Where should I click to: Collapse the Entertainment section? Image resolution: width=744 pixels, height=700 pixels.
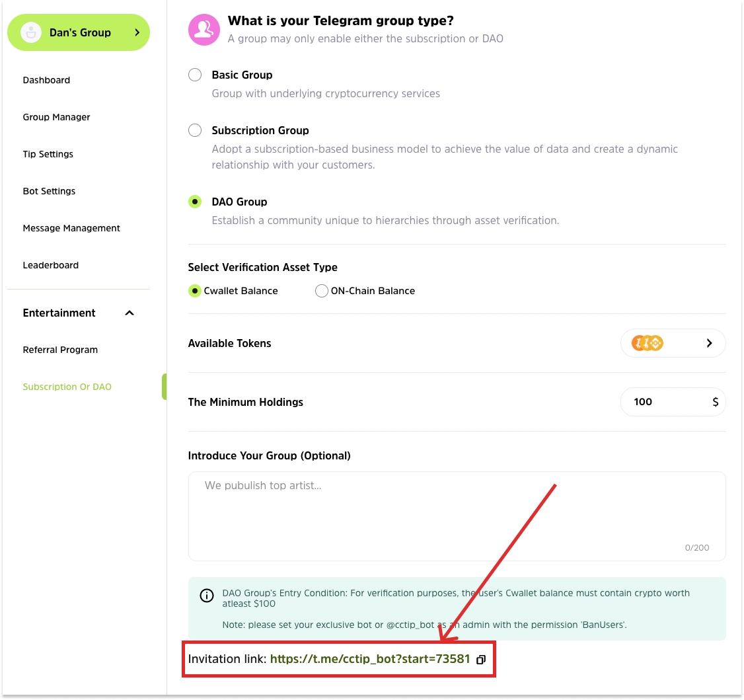[130, 313]
